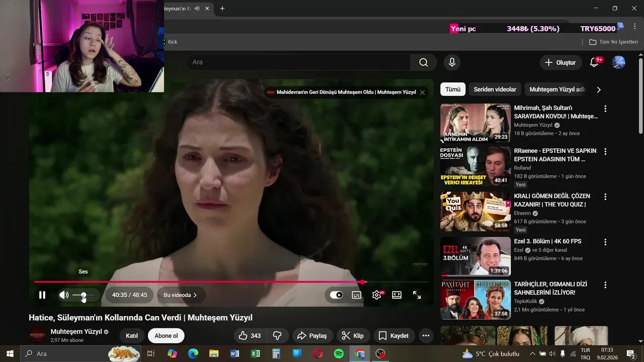The width and height of the screenshot is (644, 362).
Task: Open thumbnail of Mihrimah Şah Sultan video
Action: [475, 123]
